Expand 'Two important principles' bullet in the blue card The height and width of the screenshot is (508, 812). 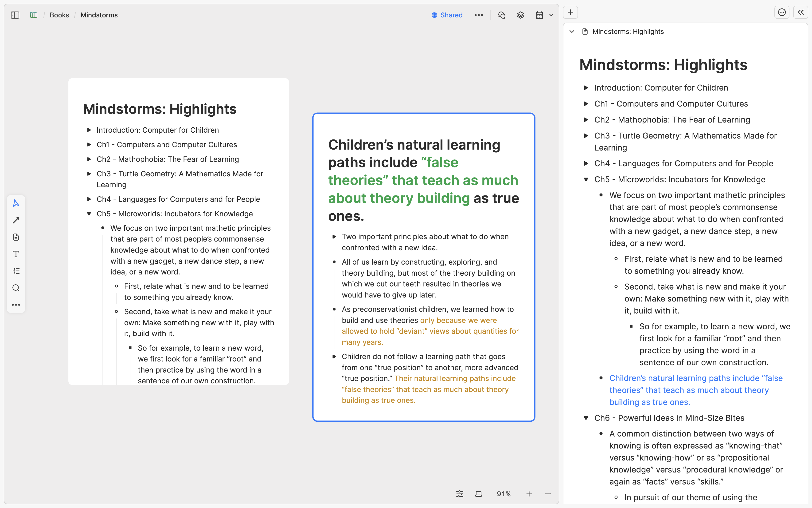click(x=334, y=237)
